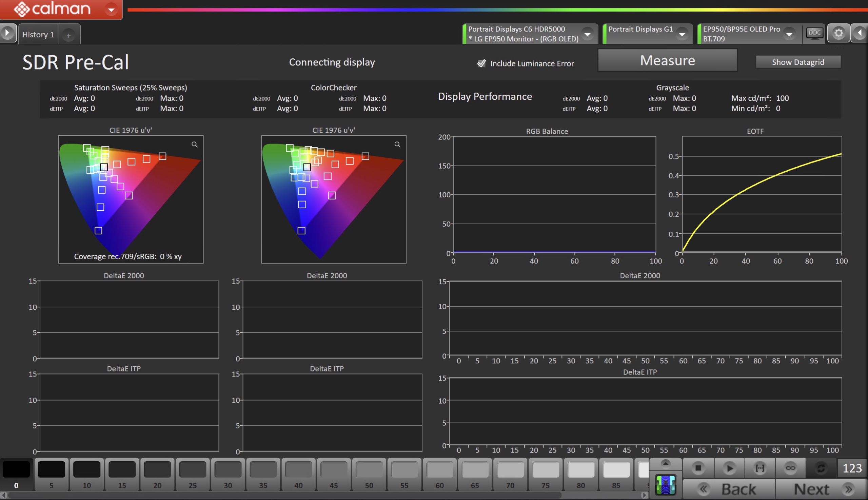Click magnifier on left CIE chart
Image resolution: width=868 pixels, height=500 pixels.
pos(194,145)
